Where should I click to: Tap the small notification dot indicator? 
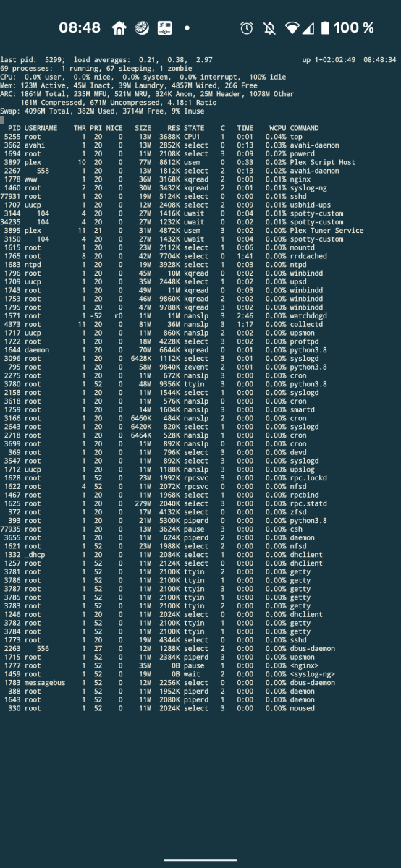click(x=187, y=28)
